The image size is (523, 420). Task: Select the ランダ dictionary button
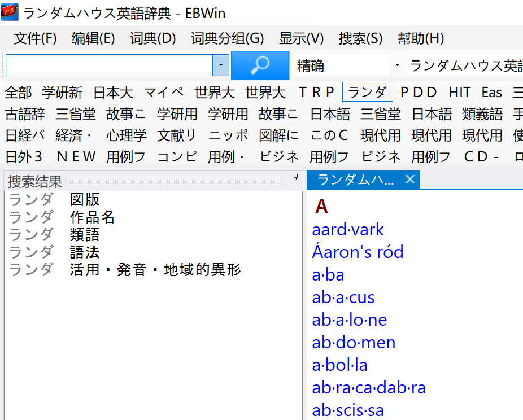[x=368, y=92]
